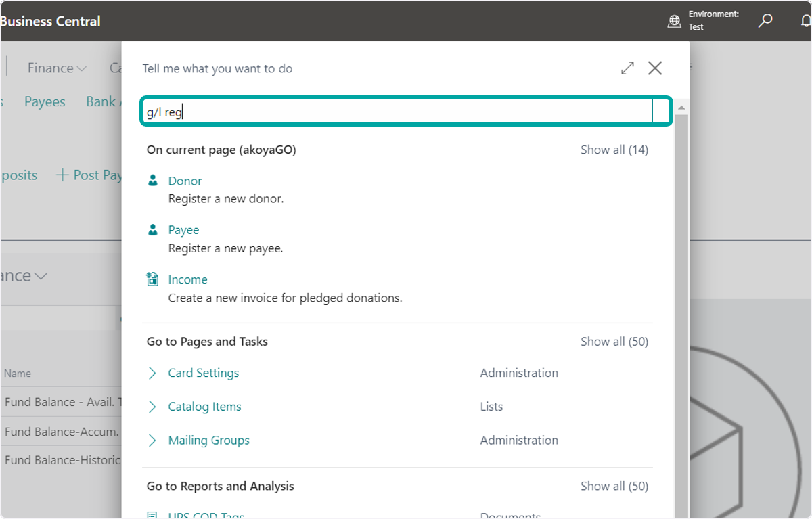Viewport: 812px width, 519px height.
Task: Close the Tell me dialog
Action: [655, 68]
